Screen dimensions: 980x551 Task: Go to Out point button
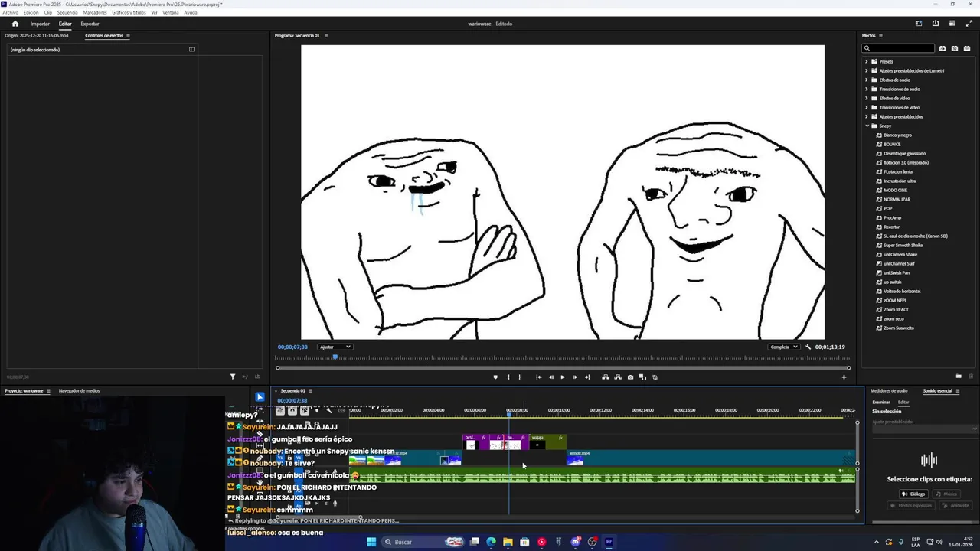click(x=587, y=377)
